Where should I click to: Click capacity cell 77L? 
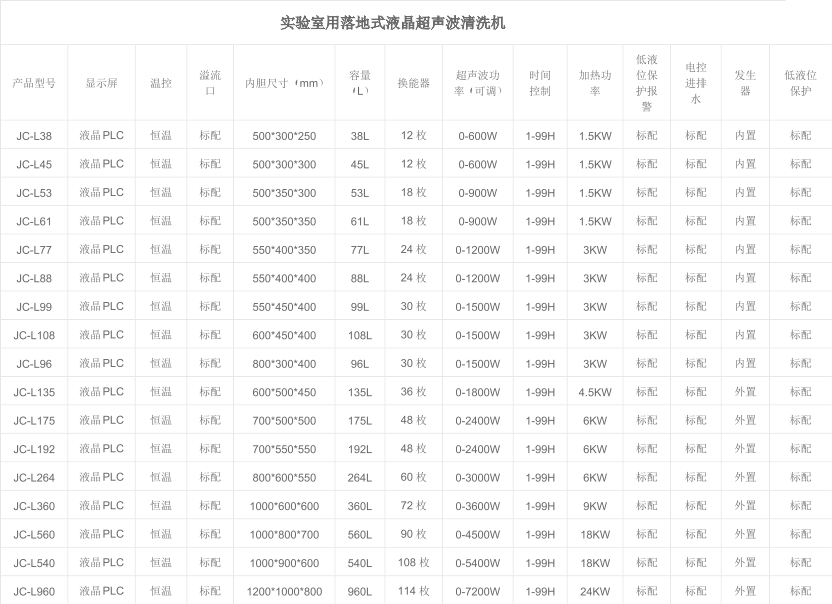(360, 250)
